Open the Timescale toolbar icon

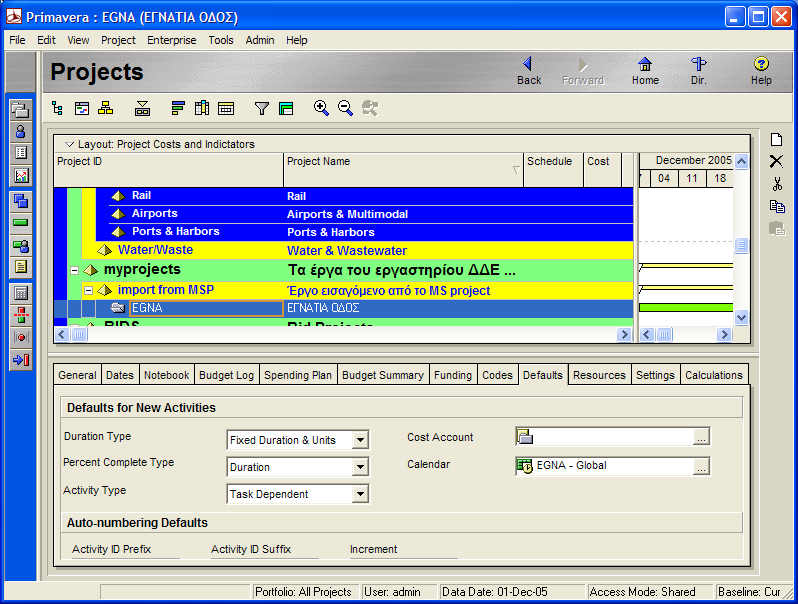click(226, 108)
